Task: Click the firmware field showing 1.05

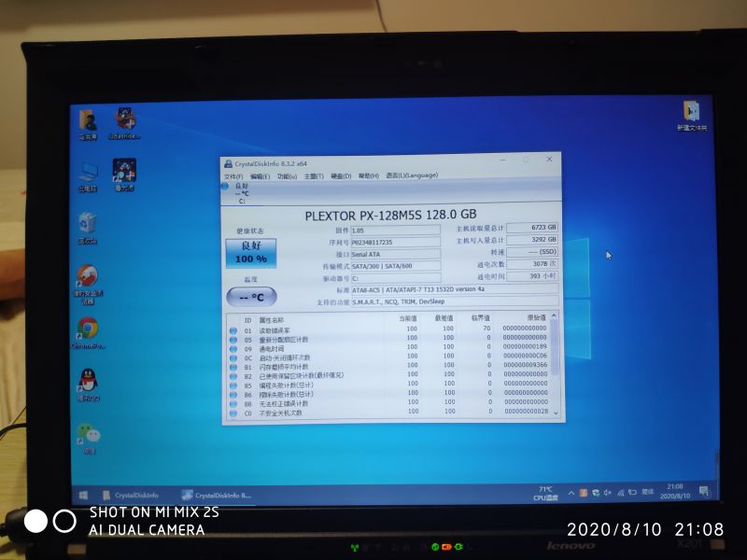Action: (x=395, y=231)
